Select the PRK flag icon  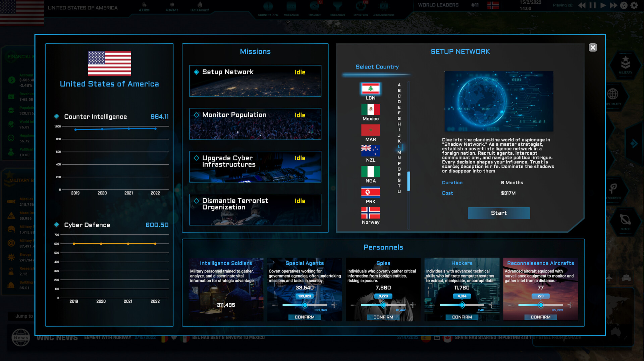pos(370,192)
